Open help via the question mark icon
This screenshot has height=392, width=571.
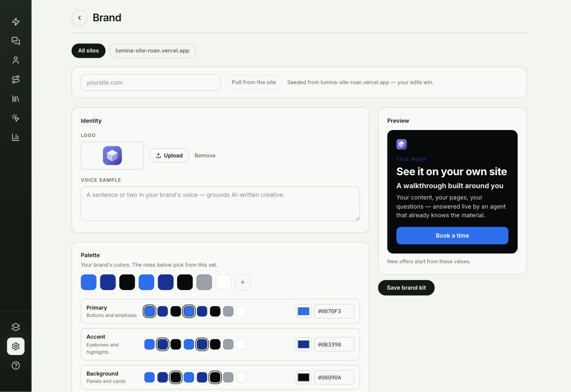click(x=16, y=366)
